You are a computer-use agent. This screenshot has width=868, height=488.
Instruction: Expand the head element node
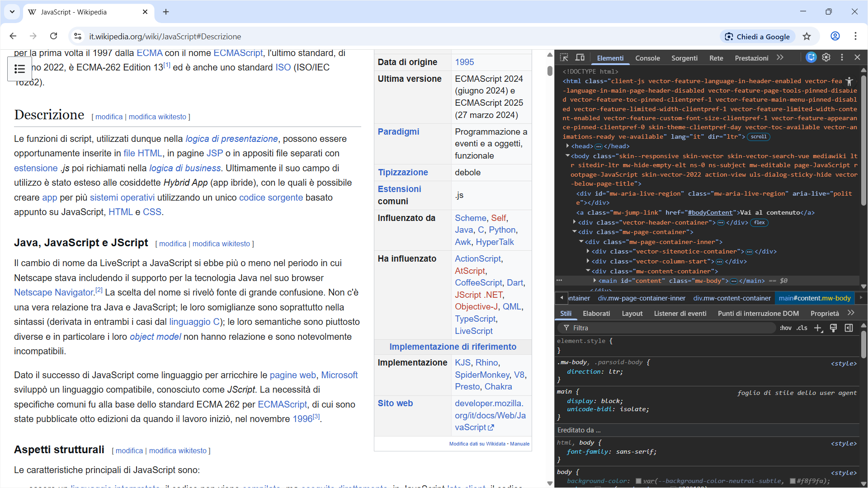tap(567, 146)
